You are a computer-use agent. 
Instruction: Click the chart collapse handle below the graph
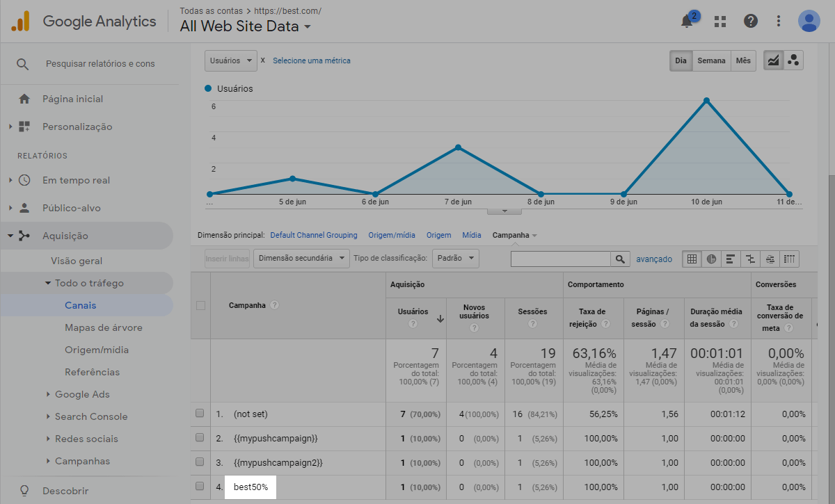[x=506, y=210]
